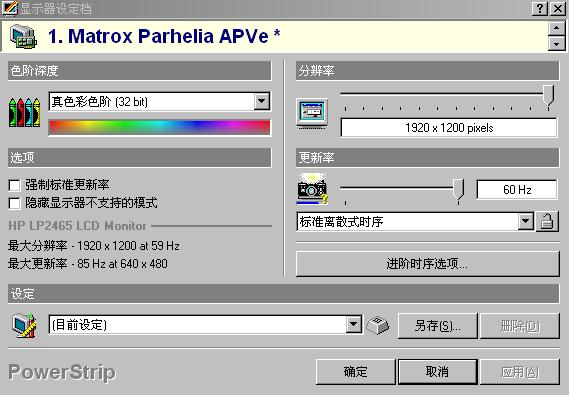Click the 应用(A) button
Viewport: 569px width, 395px height.
pyautogui.click(x=520, y=372)
